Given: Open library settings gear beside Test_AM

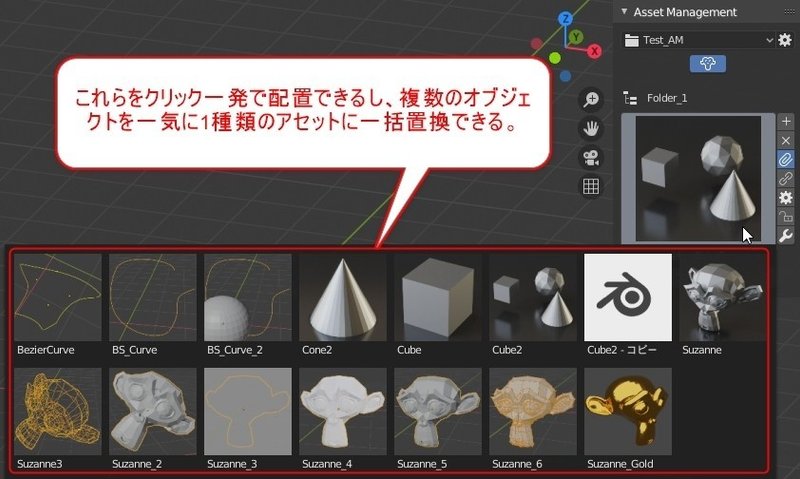Looking at the screenshot, I should (x=785, y=40).
